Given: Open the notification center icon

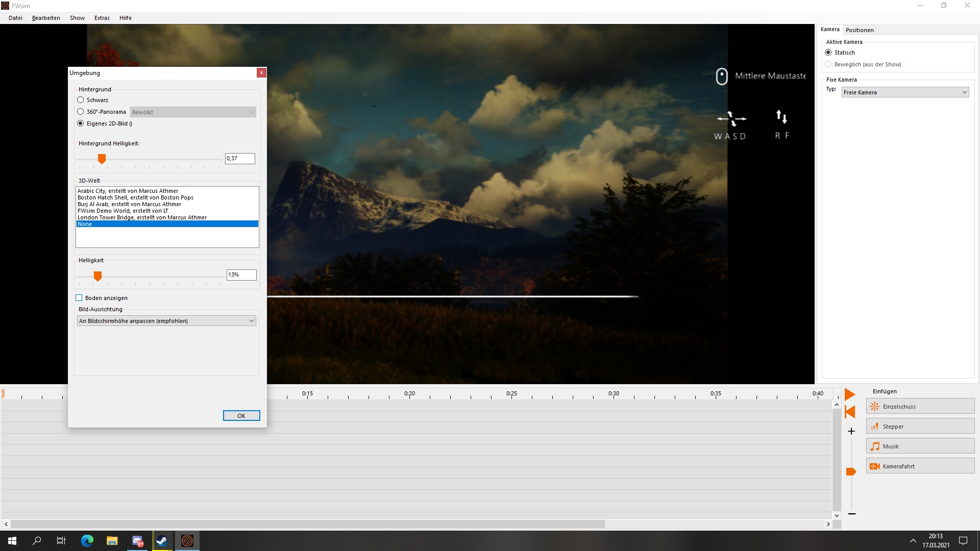Looking at the screenshot, I should point(963,541).
